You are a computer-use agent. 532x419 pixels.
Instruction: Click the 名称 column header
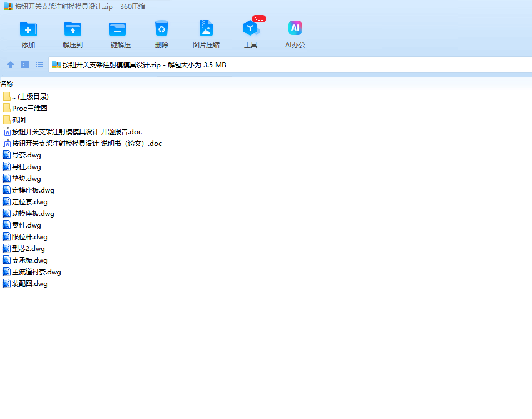coord(7,83)
